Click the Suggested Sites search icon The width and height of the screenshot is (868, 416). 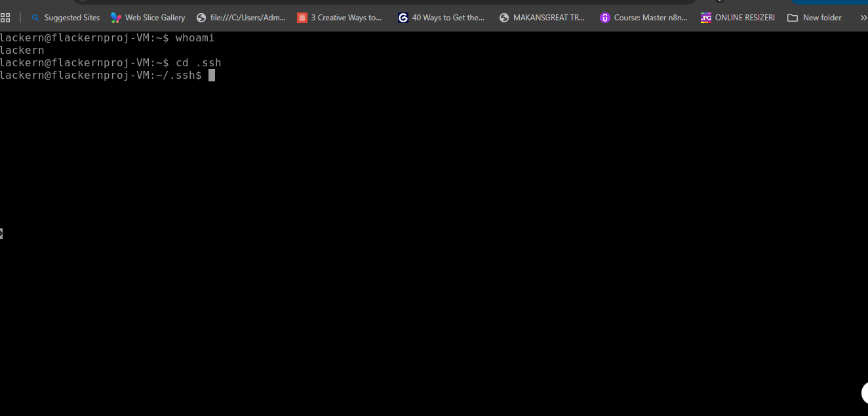35,18
